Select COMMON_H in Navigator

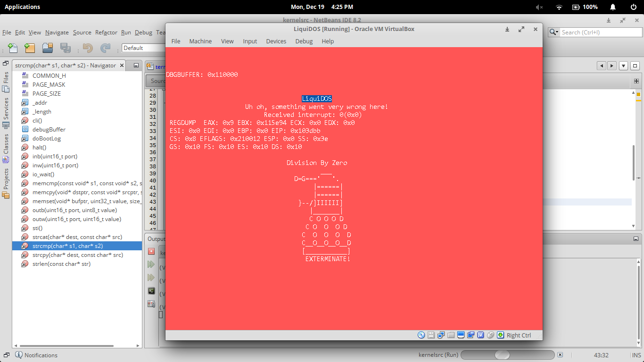click(49, 75)
